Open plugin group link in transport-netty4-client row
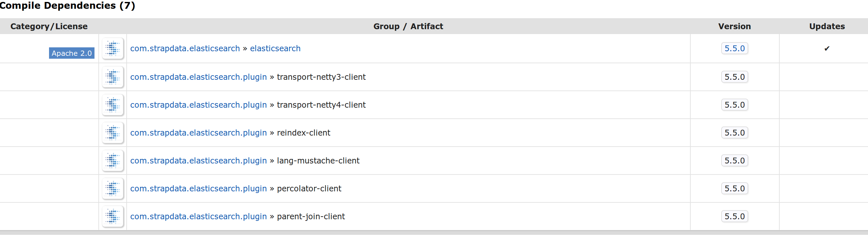 point(198,105)
